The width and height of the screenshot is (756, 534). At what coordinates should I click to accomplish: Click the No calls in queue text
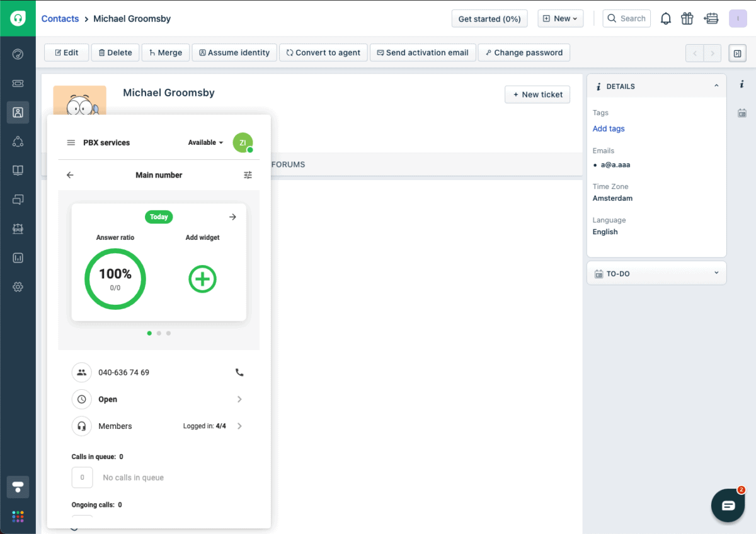click(133, 478)
